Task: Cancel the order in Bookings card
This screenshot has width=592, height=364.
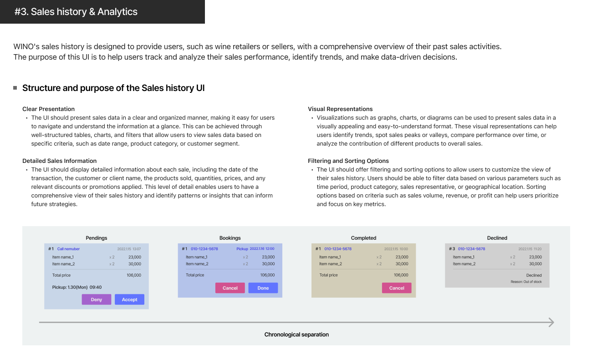Action: click(x=230, y=288)
